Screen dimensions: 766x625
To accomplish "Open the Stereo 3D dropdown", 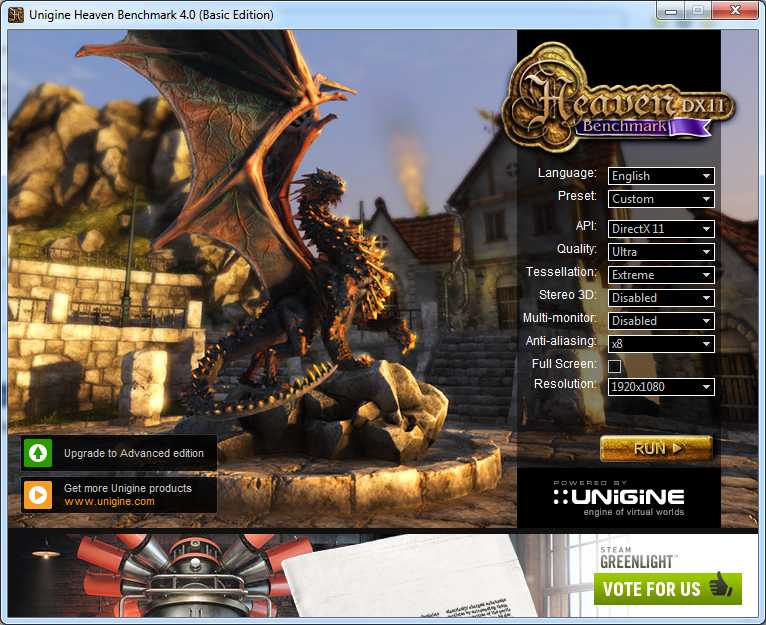I will pos(661,298).
